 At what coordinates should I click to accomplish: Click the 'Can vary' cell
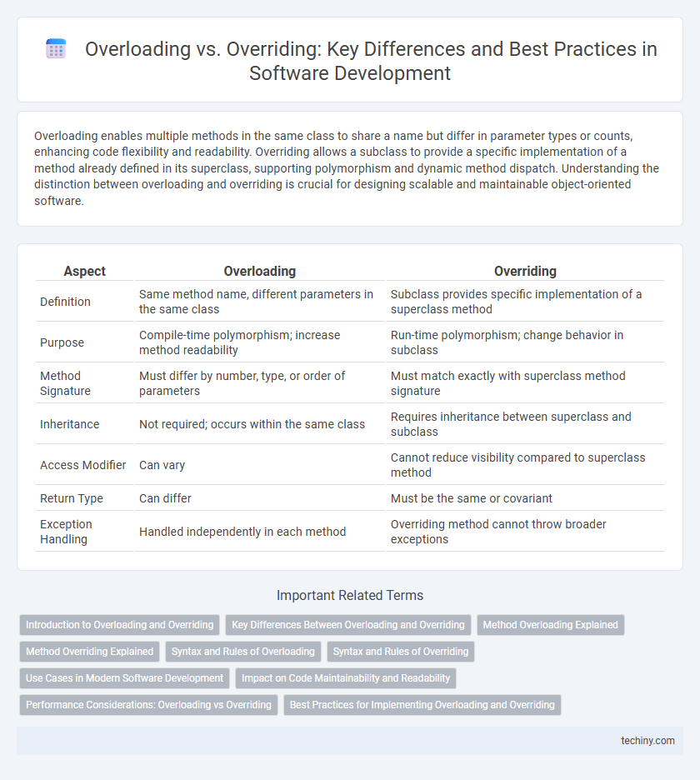pos(260,465)
